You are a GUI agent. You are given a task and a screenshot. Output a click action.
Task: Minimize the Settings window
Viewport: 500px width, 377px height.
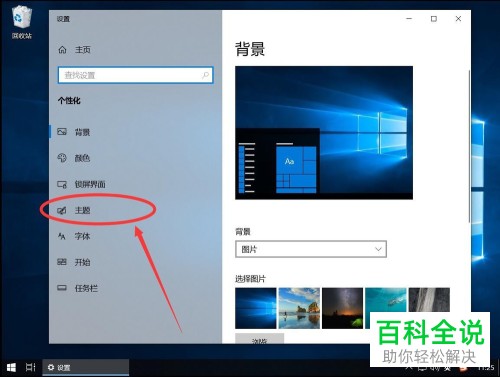(x=409, y=19)
